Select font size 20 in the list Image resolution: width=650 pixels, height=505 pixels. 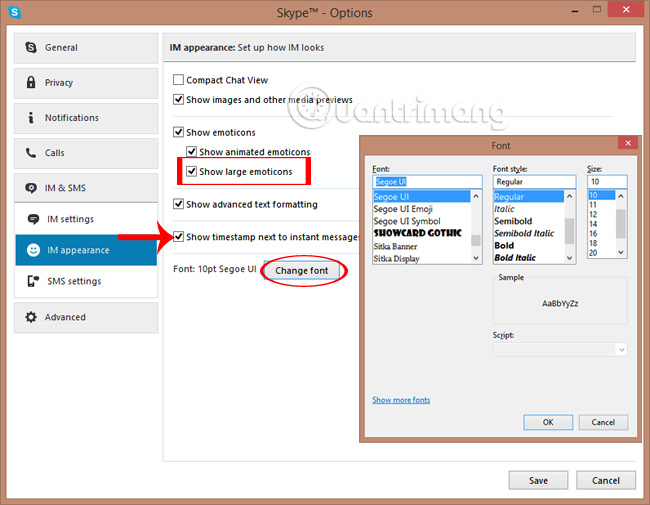point(601,252)
